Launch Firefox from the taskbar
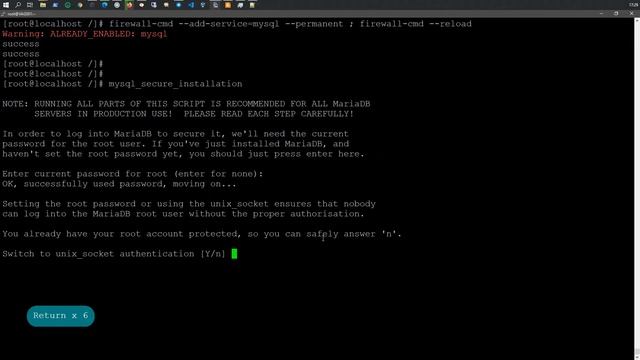Image resolution: width=640 pixels, height=360 pixels. (129, 5)
